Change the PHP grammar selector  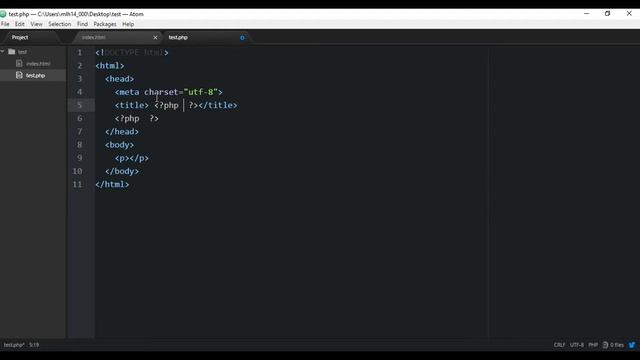(593, 345)
